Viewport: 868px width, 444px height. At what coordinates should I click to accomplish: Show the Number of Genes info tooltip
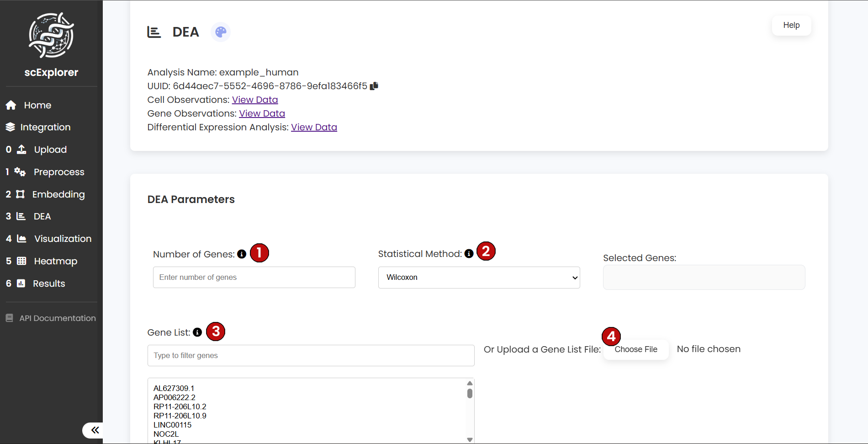[x=241, y=254]
